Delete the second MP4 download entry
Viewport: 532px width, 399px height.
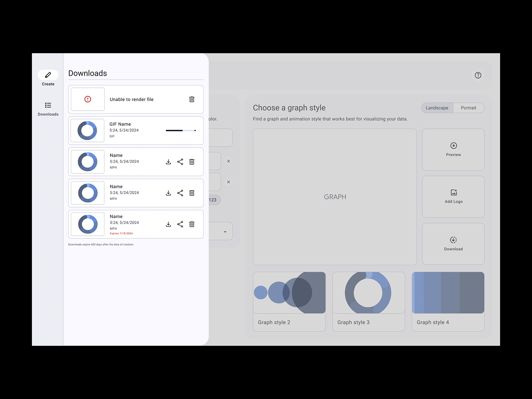(x=192, y=193)
